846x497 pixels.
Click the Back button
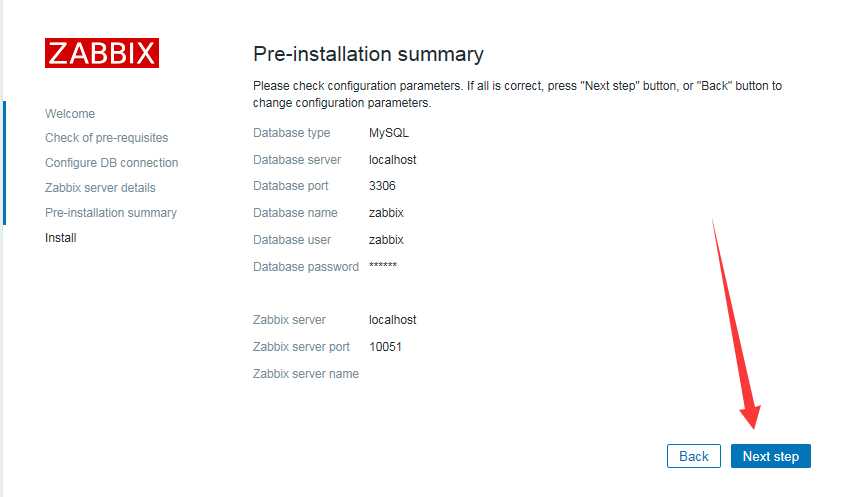coord(693,456)
